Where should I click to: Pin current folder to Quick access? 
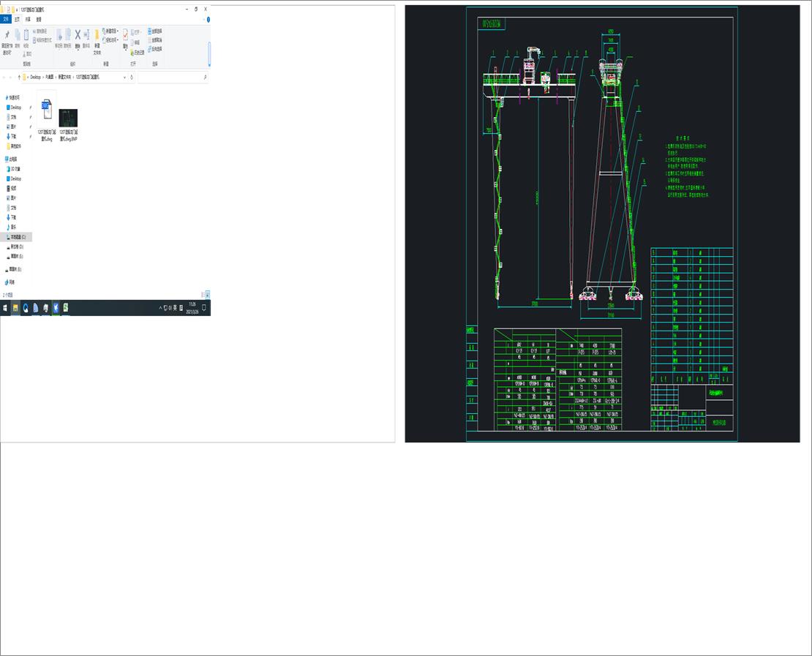tap(7, 34)
